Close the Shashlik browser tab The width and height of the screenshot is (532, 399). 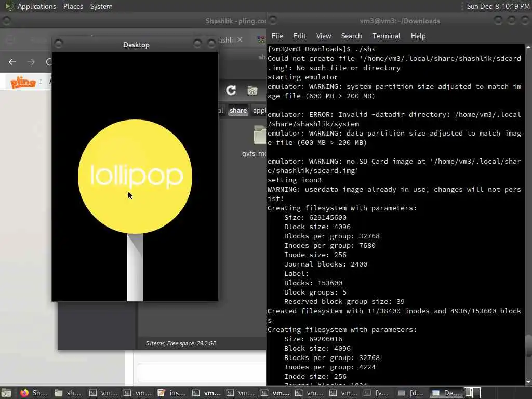pyautogui.click(x=240, y=39)
